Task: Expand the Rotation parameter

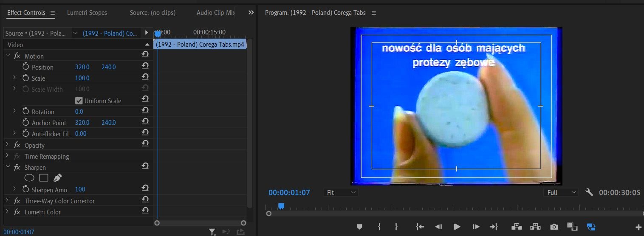Action: 14,111
